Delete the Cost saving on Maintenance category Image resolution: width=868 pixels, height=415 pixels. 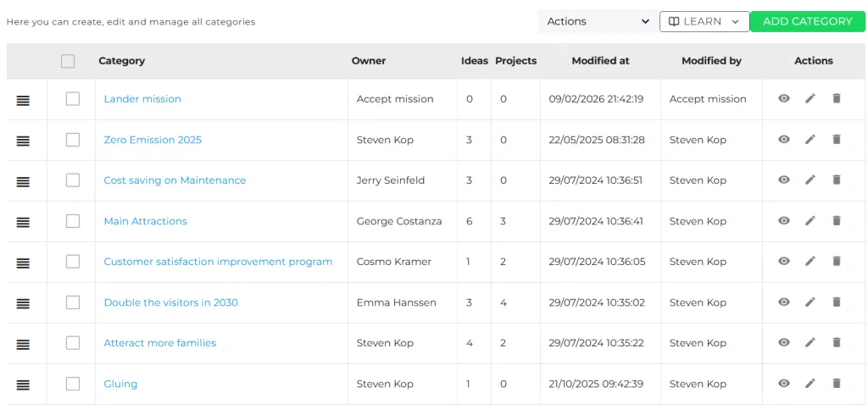pyautogui.click(x=837, y=180)
